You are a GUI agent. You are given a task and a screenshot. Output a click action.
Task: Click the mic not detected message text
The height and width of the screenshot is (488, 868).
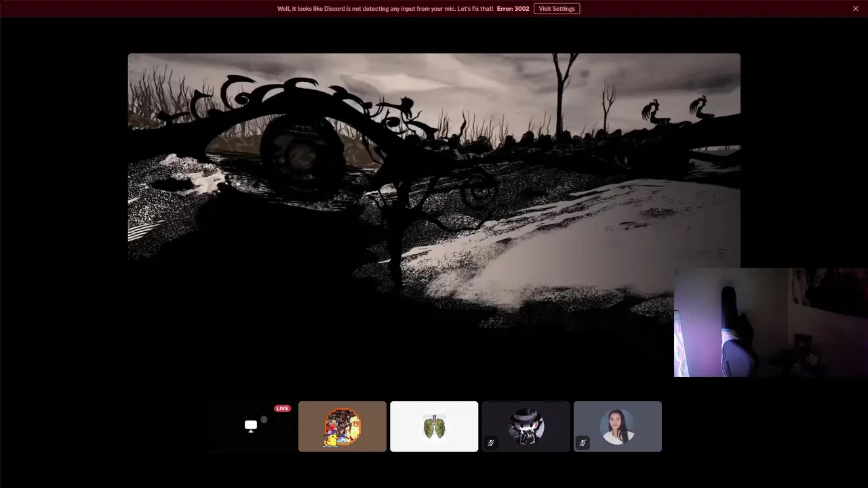[385, 9]
